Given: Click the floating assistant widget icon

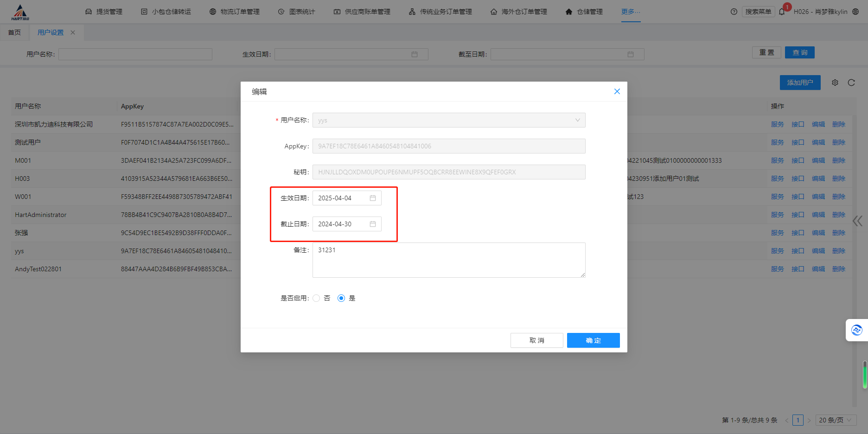Looking at the screenshot, I should click(856, 330).
